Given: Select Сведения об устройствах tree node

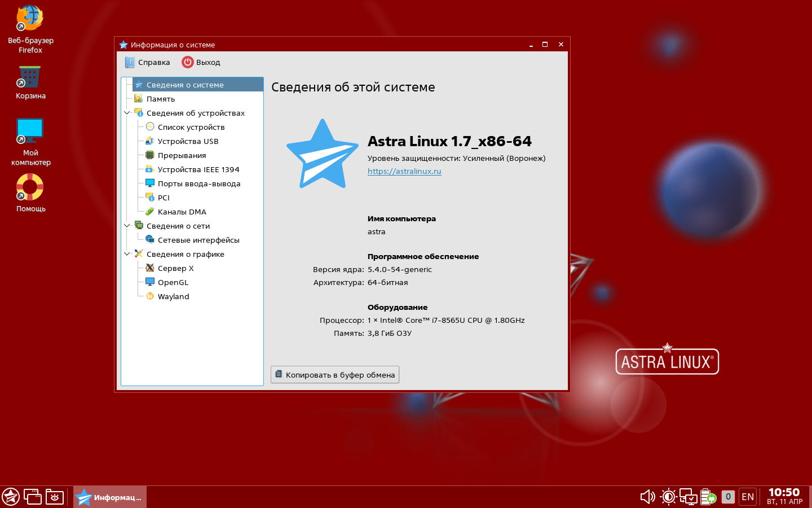Looking at the screenshot, I should (x=195, y=113).
